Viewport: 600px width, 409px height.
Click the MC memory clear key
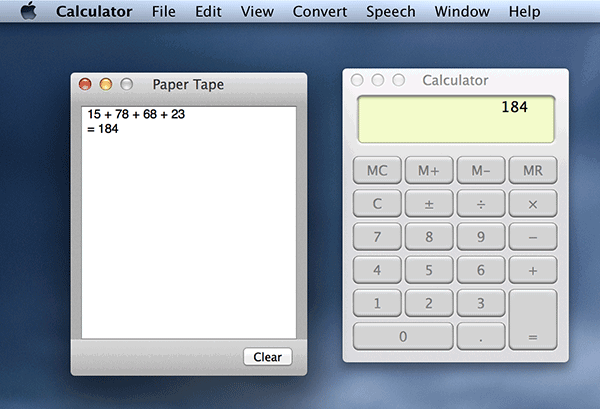[377, 170]
